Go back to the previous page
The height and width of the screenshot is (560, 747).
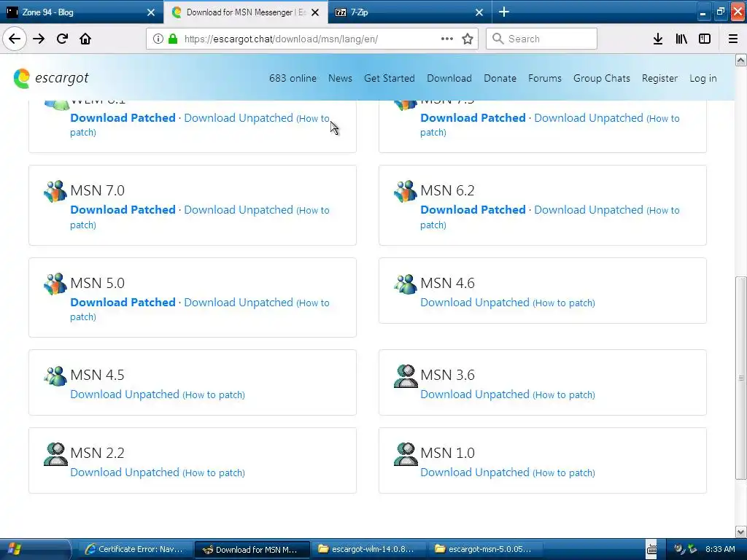pos(15,39)
